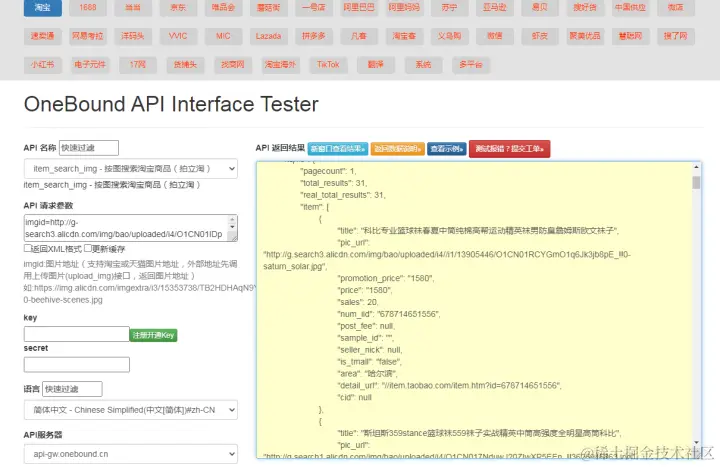Switch to the 1688 platform tab
Image resolution: width=720 pixels, height=467 pixels.
click(x=88, y=8)
